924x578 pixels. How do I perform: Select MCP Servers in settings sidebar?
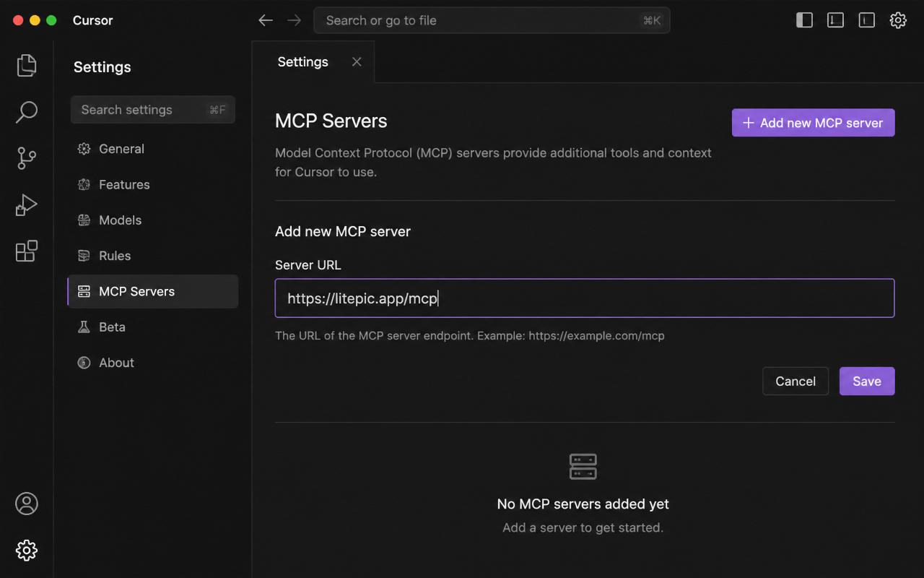153,291
